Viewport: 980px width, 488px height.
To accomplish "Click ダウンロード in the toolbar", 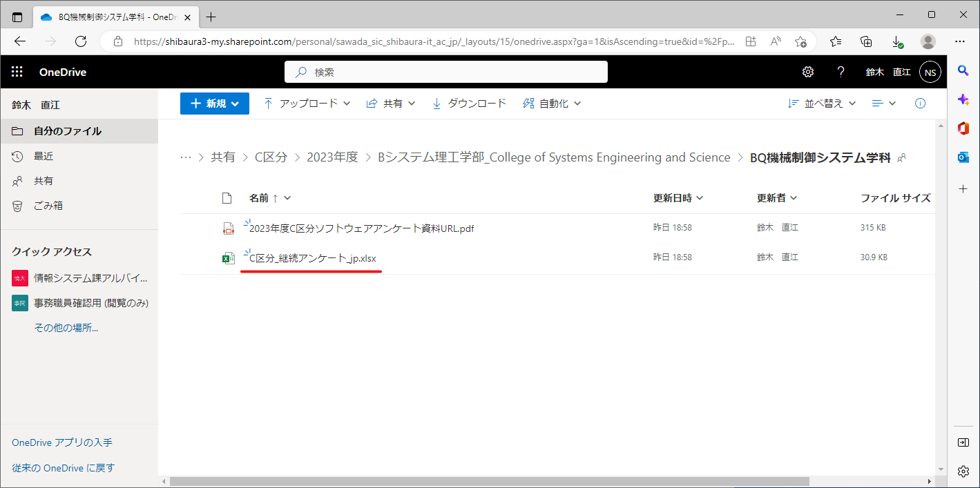I will (x=469, y=104).
